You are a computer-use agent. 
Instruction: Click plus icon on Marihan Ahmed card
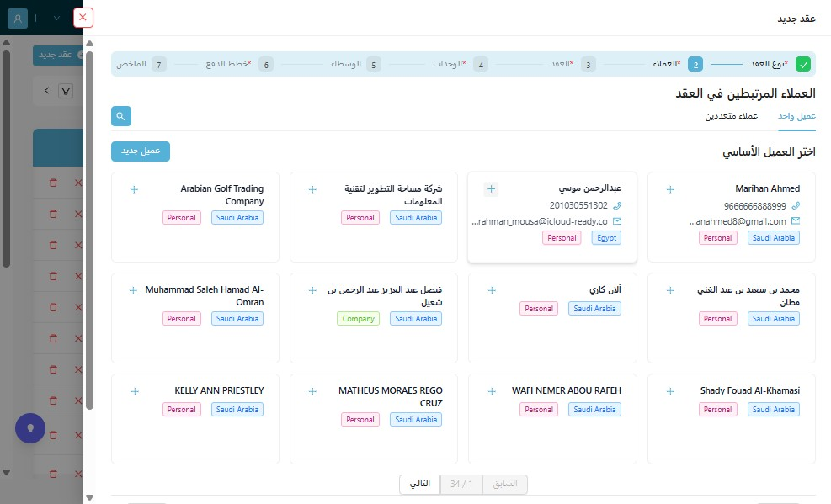[x=670, y=189]
